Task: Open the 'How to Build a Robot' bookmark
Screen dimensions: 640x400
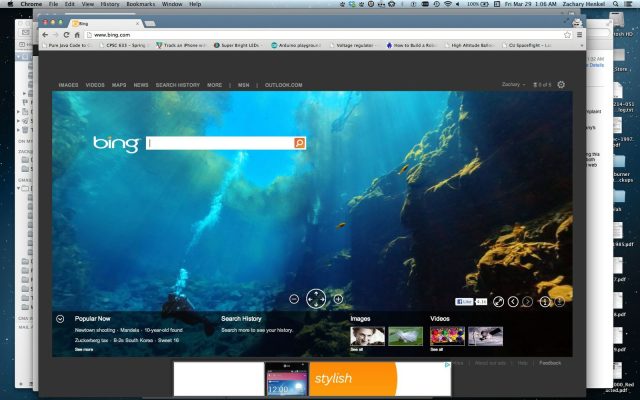Action: [x=411, y=45]
